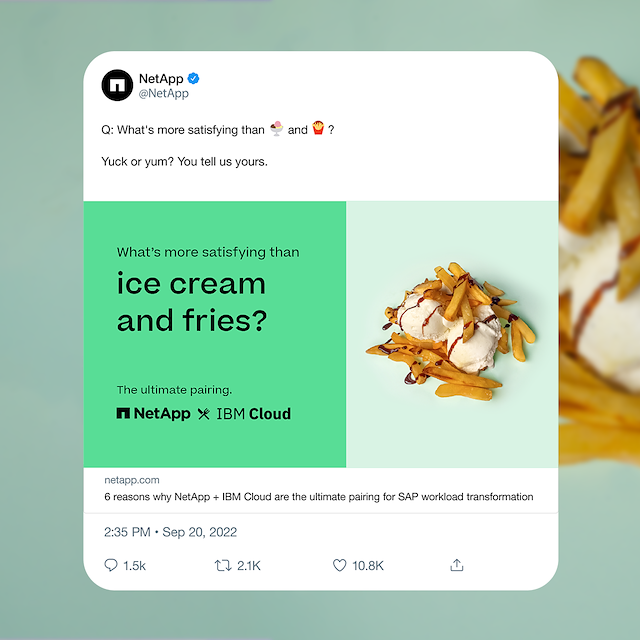Screen dimensions: 640x640
Task: Open the ice cream and fries photo
Action: (x=452, y=334)
